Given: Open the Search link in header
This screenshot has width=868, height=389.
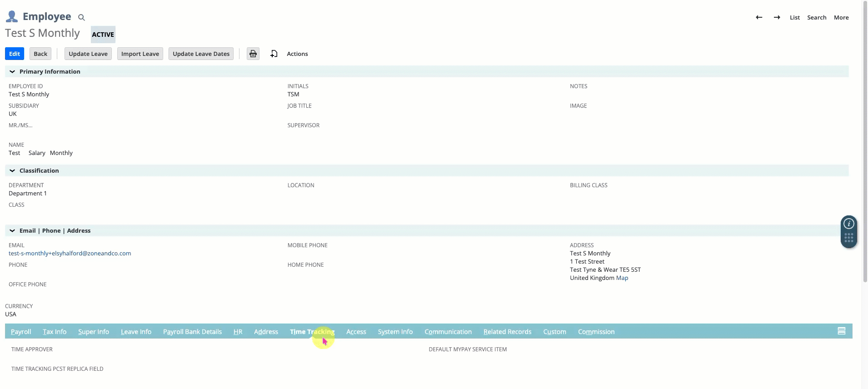Looking at the screenshot, I should coord(817,17).
